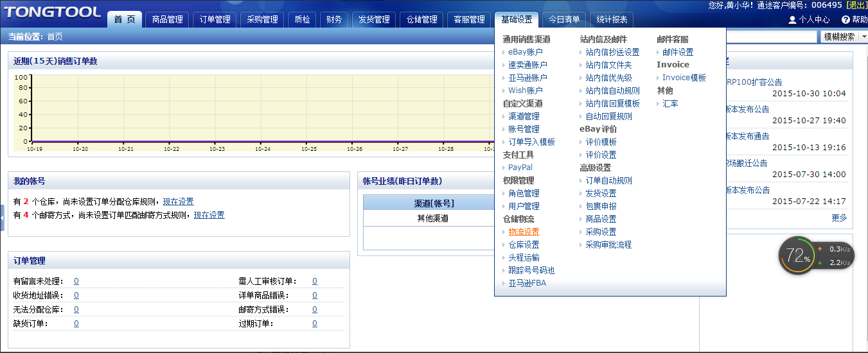Open Invoice模板 menu entry
The width and height of the screenshot is (868, 353).
[x=684, y=78]
